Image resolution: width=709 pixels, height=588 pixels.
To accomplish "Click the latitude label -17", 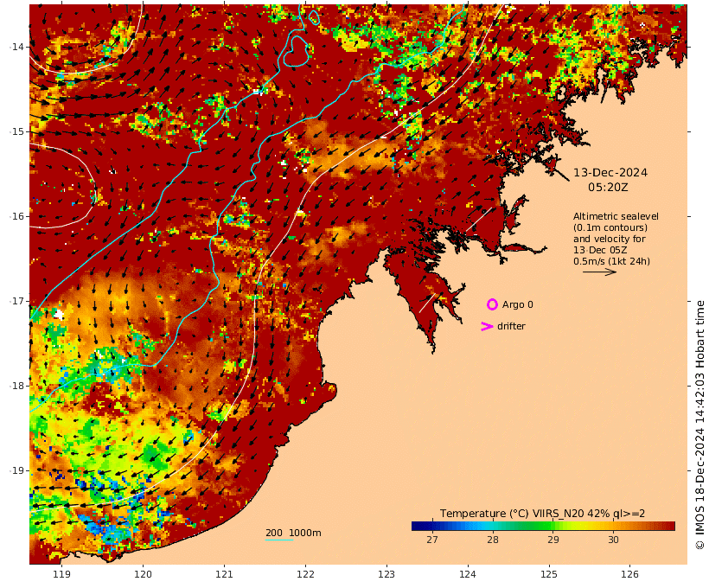I will click(17, 301).
